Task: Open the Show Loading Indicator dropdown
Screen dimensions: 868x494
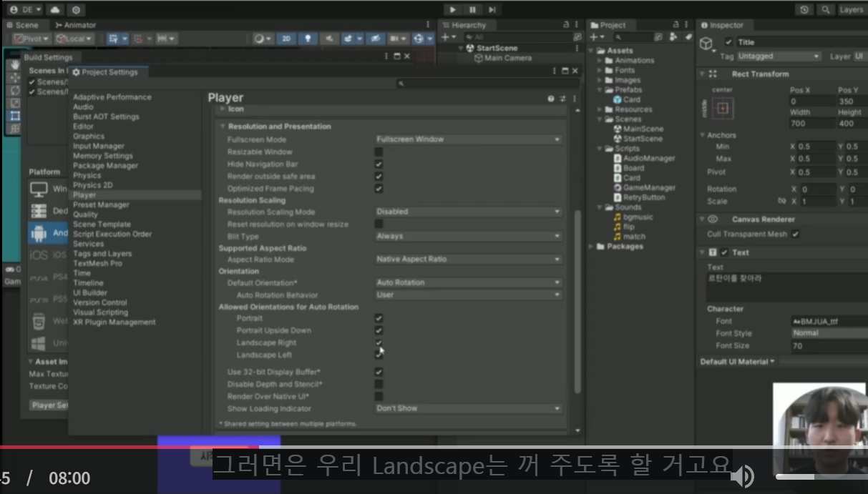Action: point(468,408)
